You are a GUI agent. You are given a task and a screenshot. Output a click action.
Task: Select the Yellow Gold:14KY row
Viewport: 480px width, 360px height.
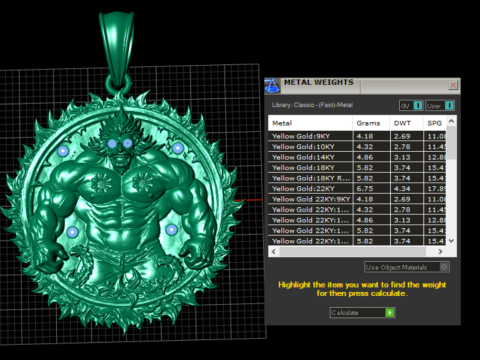coord(357,157)
